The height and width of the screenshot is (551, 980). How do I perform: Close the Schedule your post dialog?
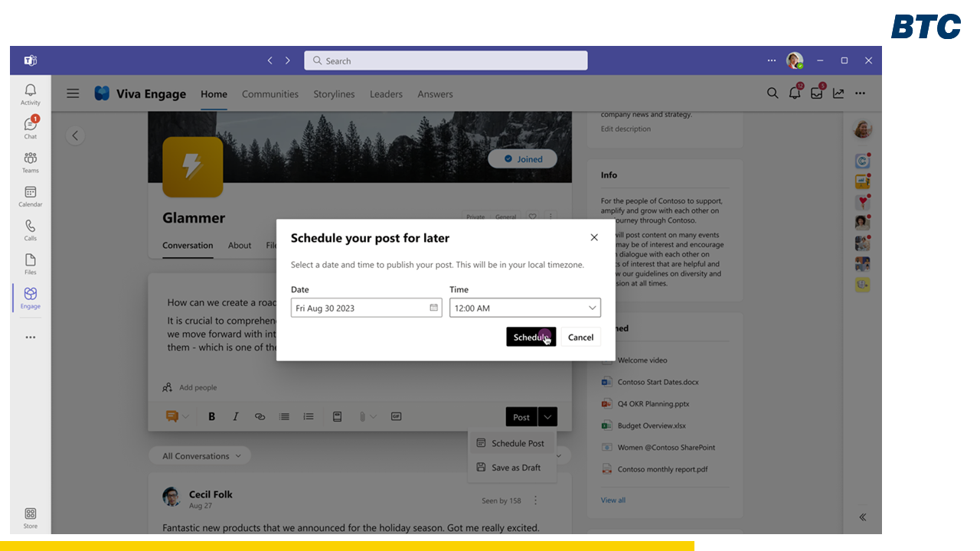click(594, 237)
